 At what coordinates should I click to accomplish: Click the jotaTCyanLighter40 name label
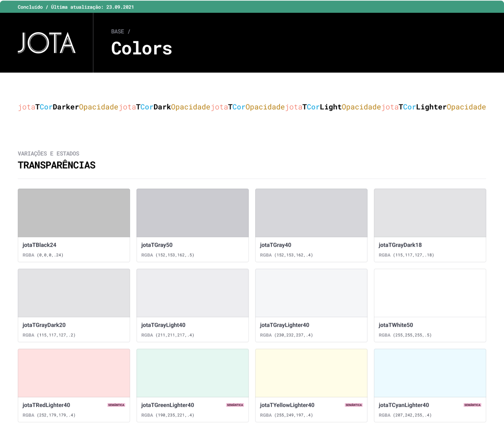404,405
